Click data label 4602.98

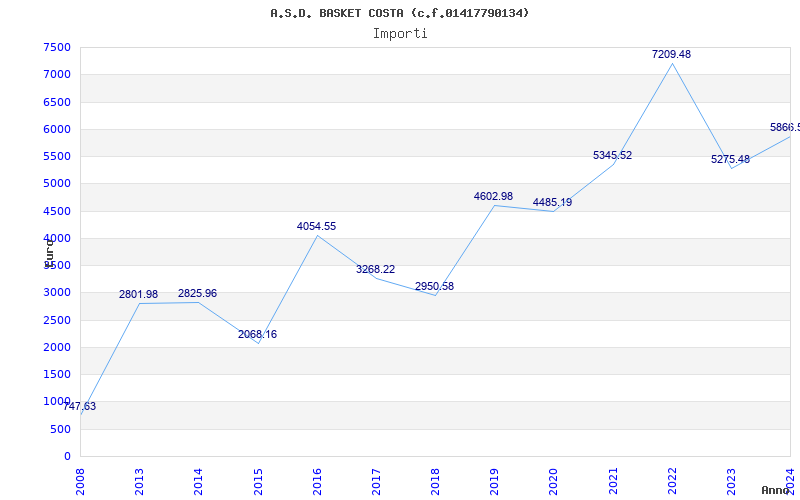[x=493, y=196]
